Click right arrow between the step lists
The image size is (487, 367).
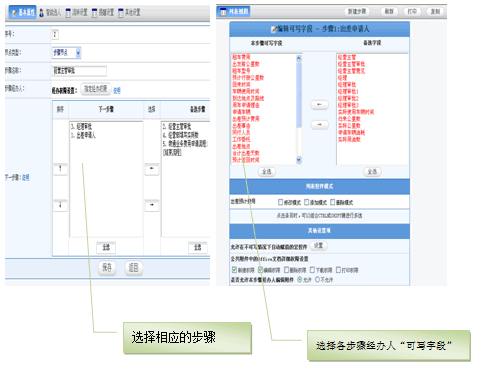[x=152, y=205]
